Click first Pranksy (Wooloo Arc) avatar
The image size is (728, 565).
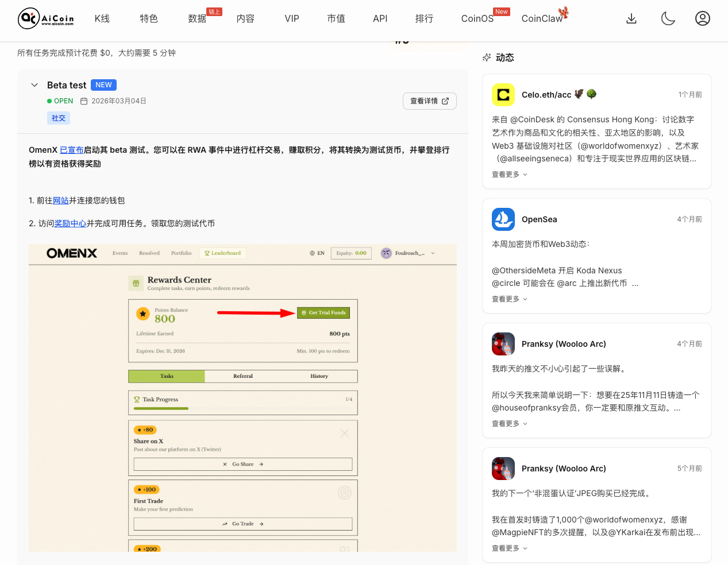tap(503, 344)
